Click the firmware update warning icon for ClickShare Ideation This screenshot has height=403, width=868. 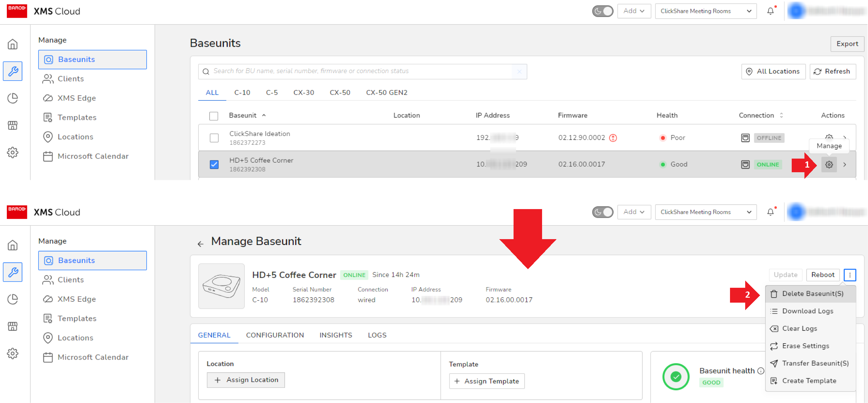(613, 138)
